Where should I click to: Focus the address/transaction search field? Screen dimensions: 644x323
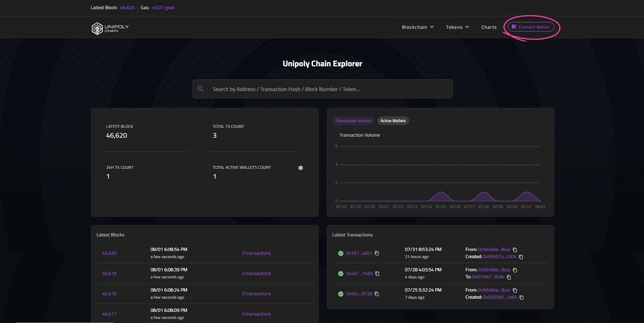[322, 89]
